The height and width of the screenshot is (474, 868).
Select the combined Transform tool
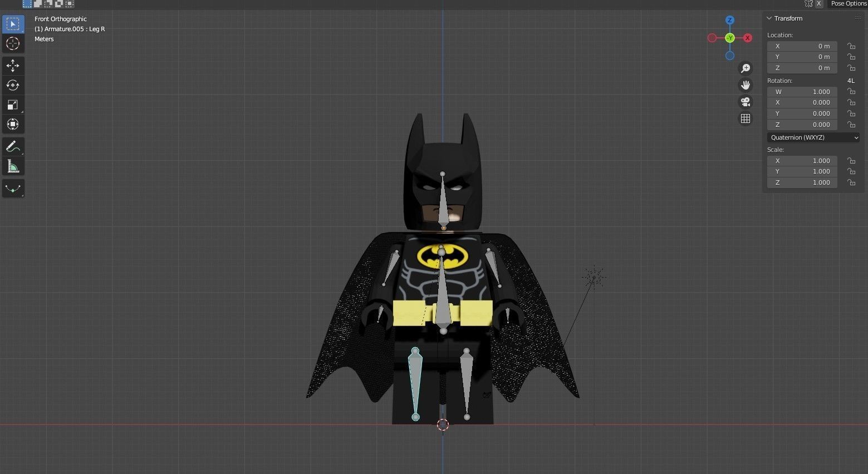click(x=13, y=124)
